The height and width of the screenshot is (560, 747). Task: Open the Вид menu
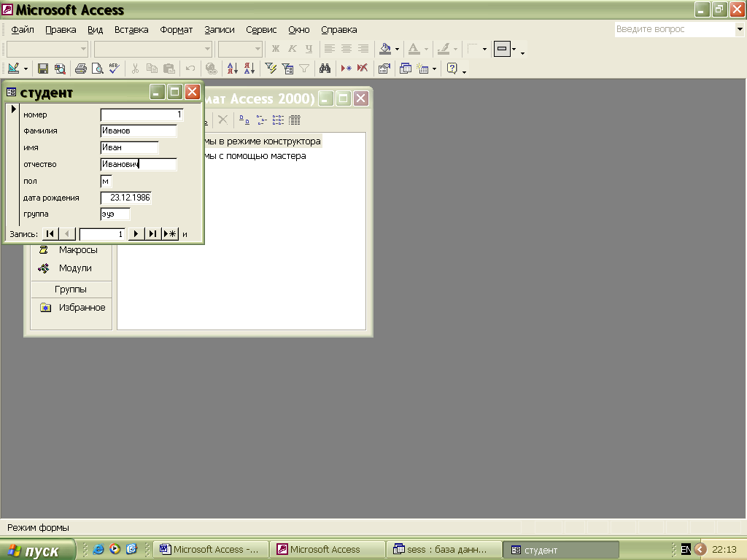tap(96, 29)
